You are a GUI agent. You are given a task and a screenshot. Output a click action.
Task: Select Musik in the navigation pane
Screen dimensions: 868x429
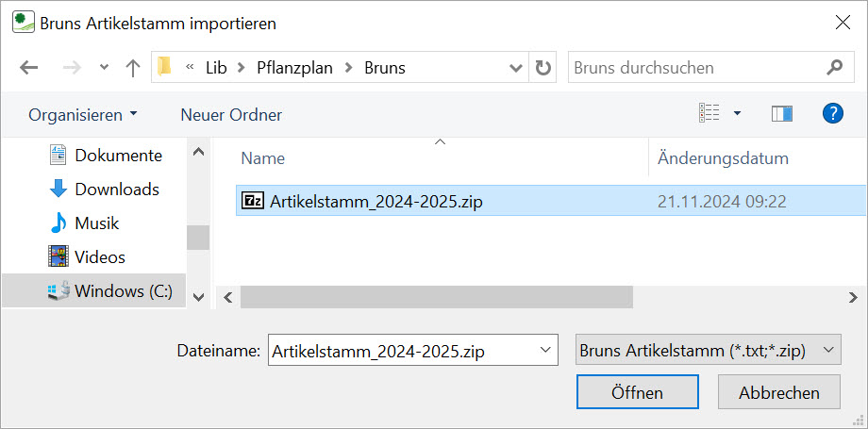96,223
